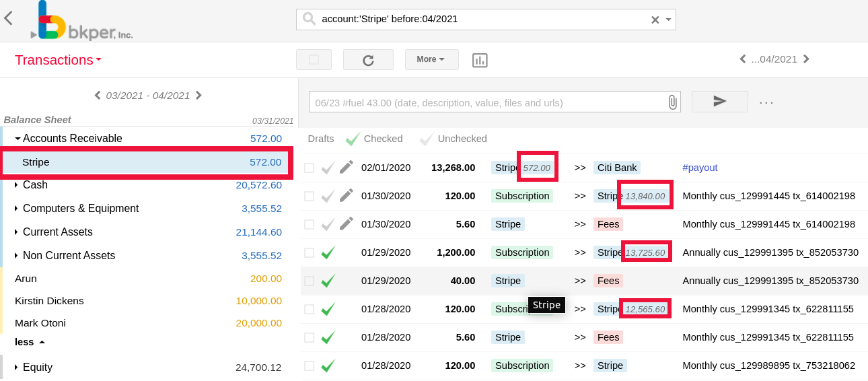Clear the search query with the X icon
Image resolution: width=868 pixels, height=381 pixels.
tap(655, 20)
